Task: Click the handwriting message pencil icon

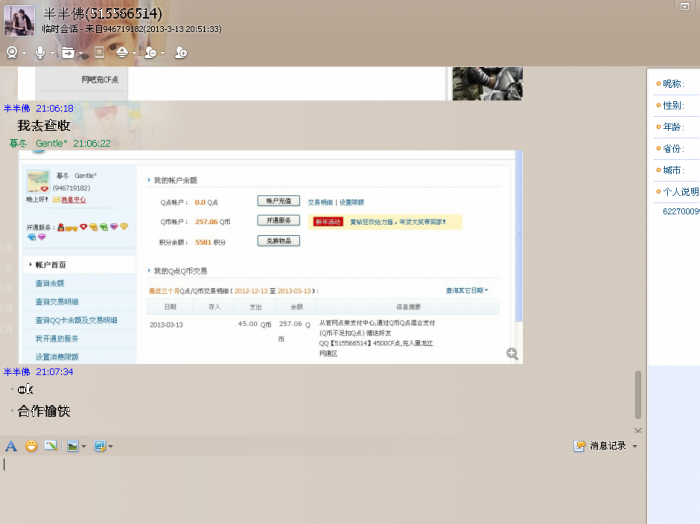Action: 51,445
